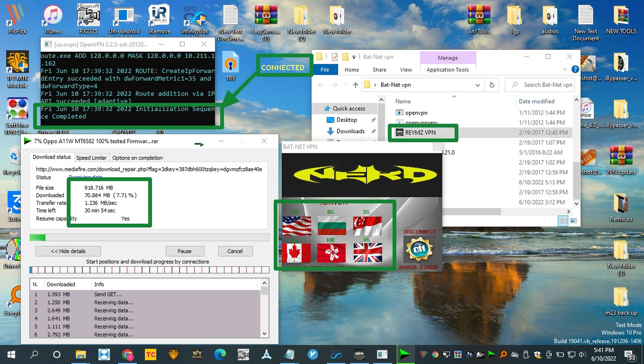Image resolution: width=644 pixels, height=364 pixels.
Task: Select the HK Hong Kong flag server
Action: [332, 253]
